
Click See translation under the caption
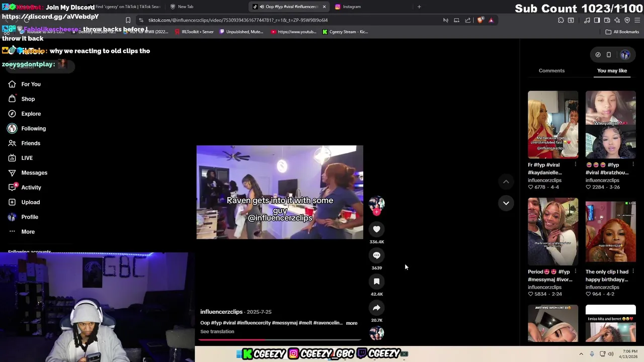pyautogui.click(x=217, y=331)
